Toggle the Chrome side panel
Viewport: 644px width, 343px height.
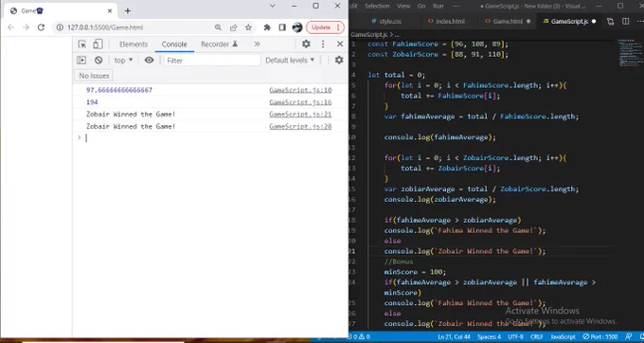[x=282, y=27]
